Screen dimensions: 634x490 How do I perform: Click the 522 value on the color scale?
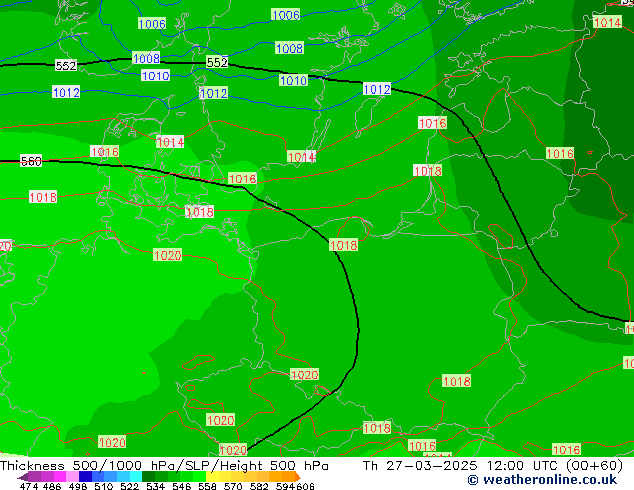129,486
